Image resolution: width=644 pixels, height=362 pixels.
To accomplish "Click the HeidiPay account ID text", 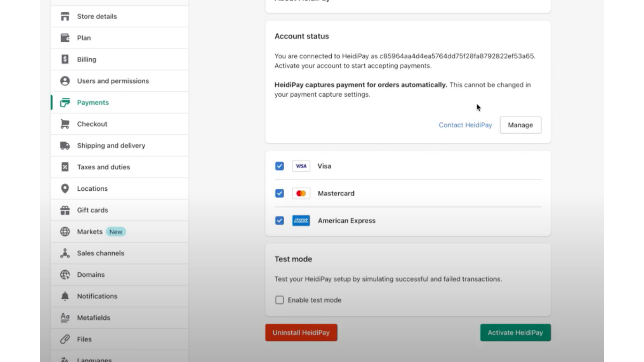I will point(457,56).
